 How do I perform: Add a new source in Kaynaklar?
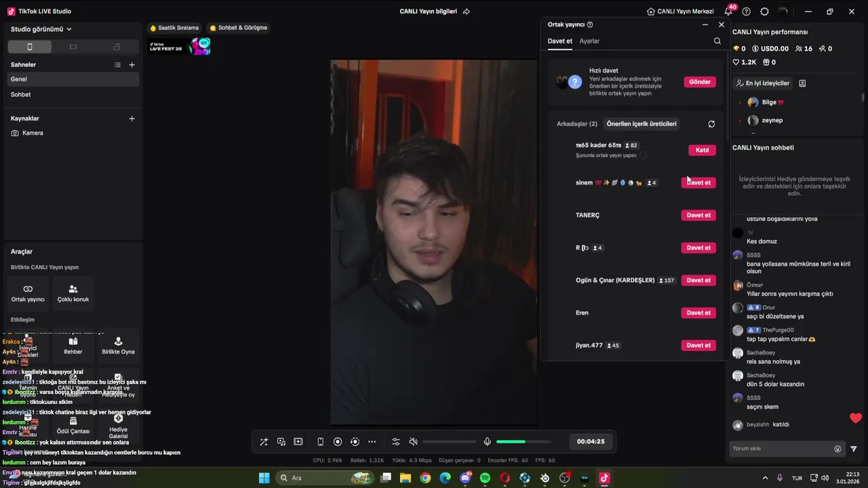point(132,119)
